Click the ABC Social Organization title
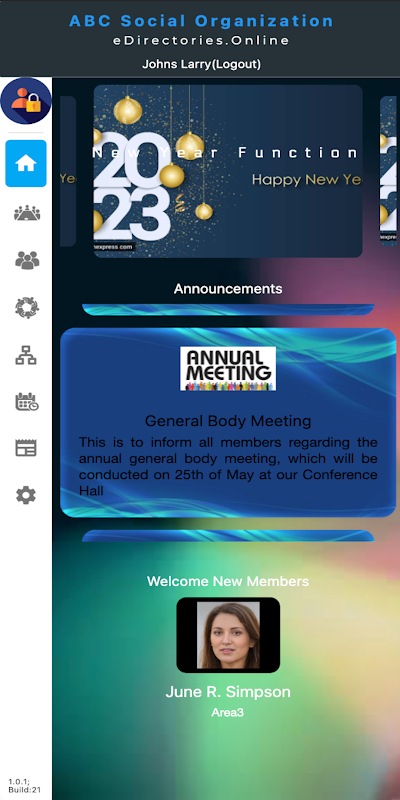The image size is (400, 800). click(201, 21)
